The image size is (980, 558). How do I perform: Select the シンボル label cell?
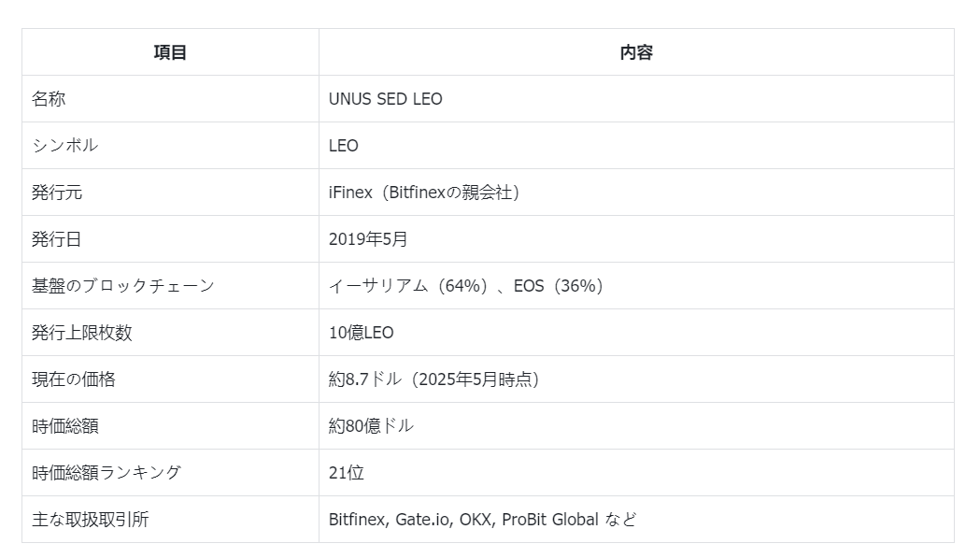click(x=64, y=146)
